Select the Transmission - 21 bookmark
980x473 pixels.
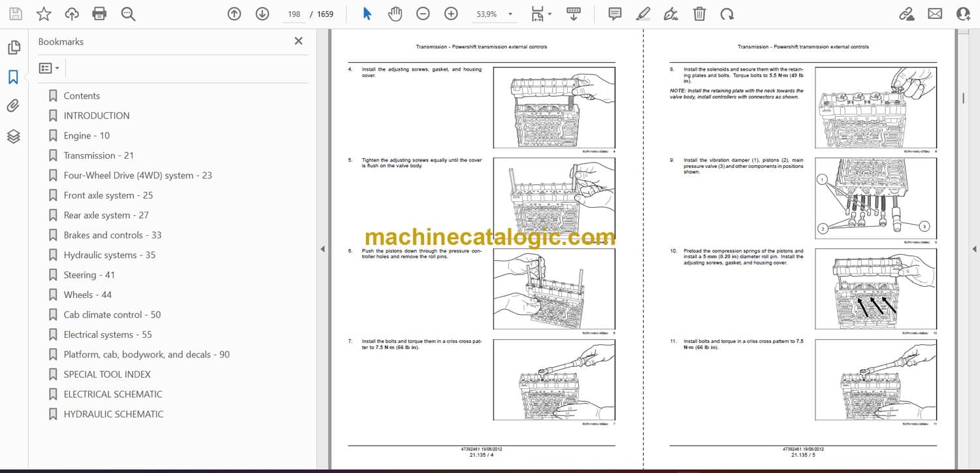point(99,155)
